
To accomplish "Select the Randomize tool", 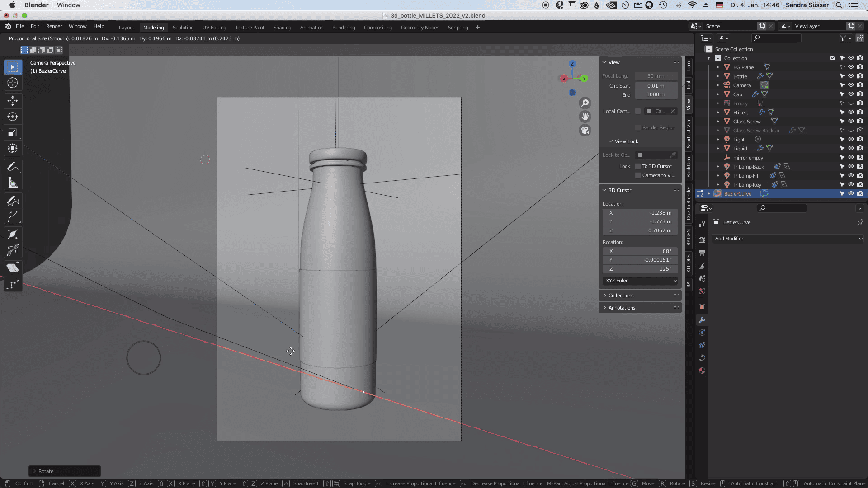I will point(13,284).
